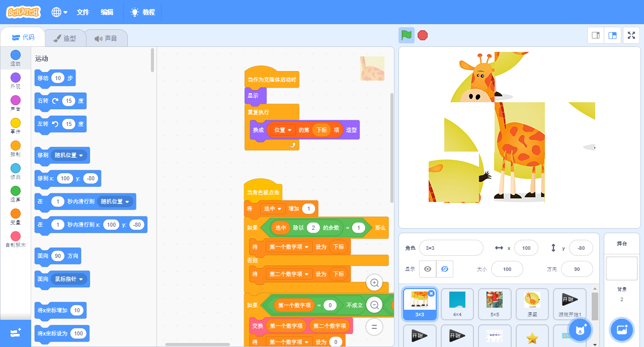Image resolution: width=644 pixels, height=347 pixels.
Task: Hide the sprite with crossed eye
Action: tap(444, 269)
